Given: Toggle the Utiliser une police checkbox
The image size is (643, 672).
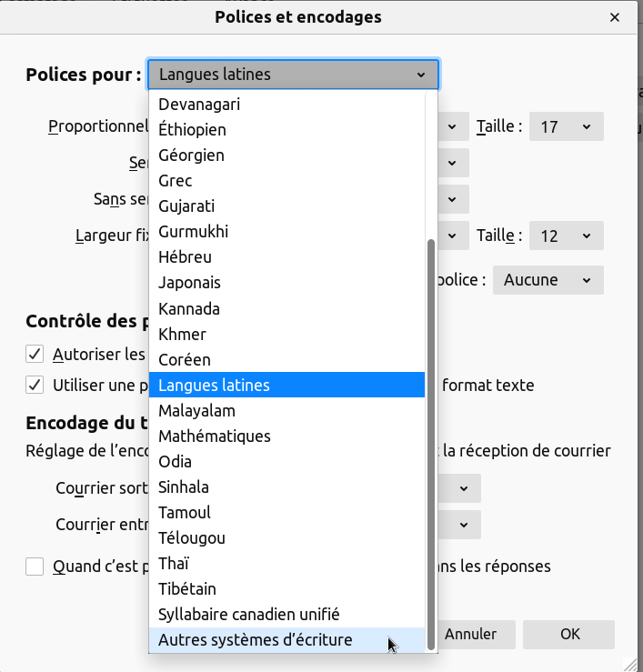Looking at the screenshot, I should (35, 385).
